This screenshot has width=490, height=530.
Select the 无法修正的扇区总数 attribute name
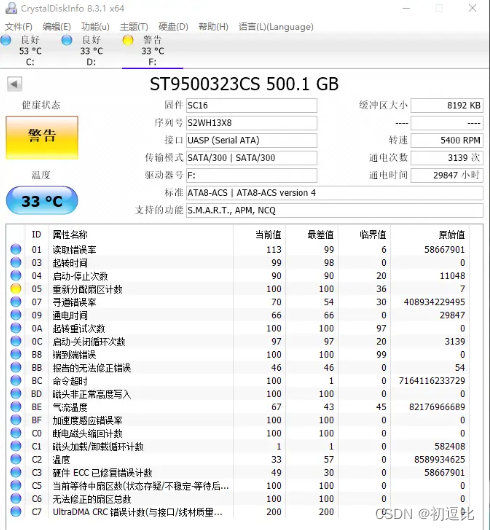(92, 499)
